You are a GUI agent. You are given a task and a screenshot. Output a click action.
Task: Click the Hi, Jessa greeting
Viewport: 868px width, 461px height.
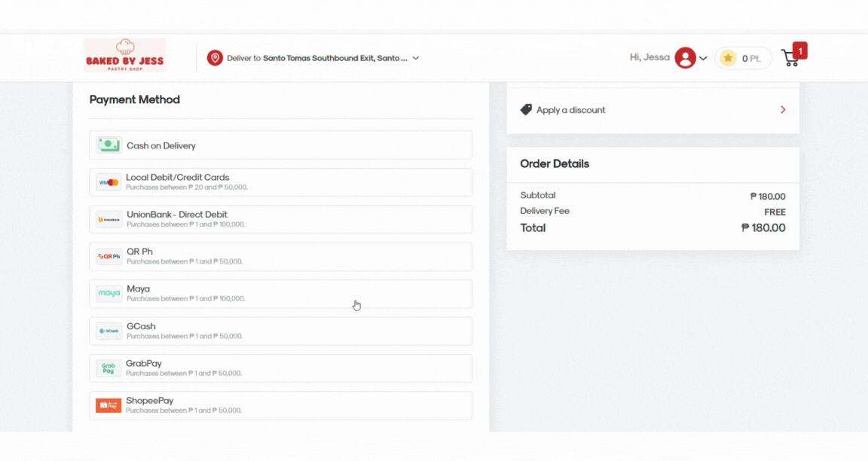pyautogui.click(x=649, y=57)
